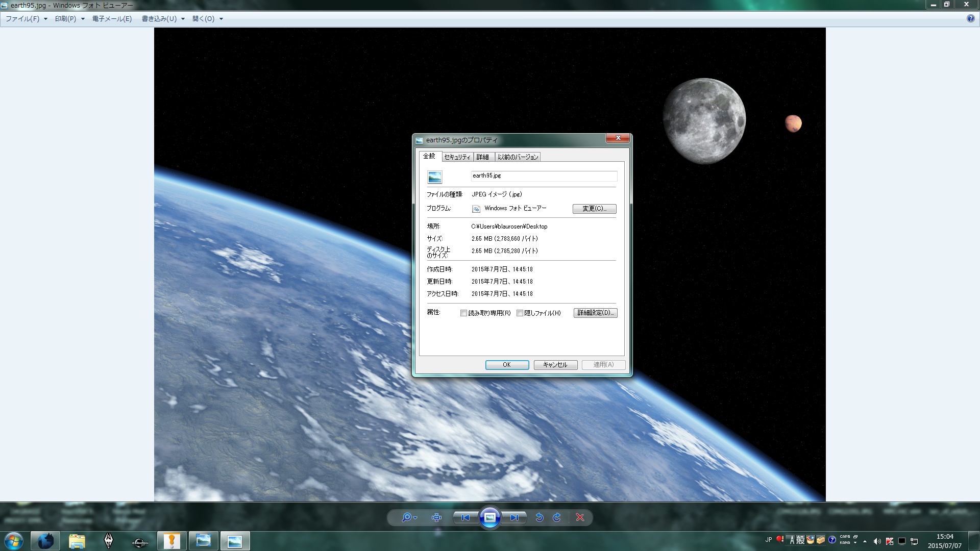
Task: Rotate the image clockwise
Action: (x=557, y=517)
